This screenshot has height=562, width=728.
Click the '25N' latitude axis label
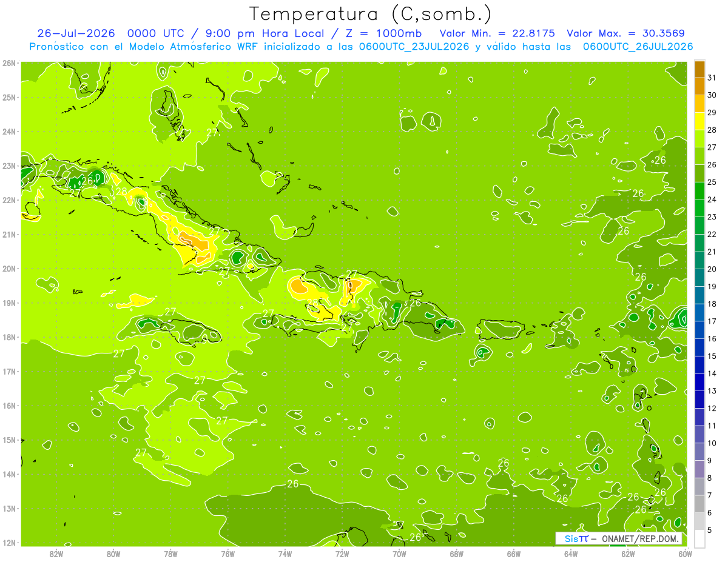point(9,97)
